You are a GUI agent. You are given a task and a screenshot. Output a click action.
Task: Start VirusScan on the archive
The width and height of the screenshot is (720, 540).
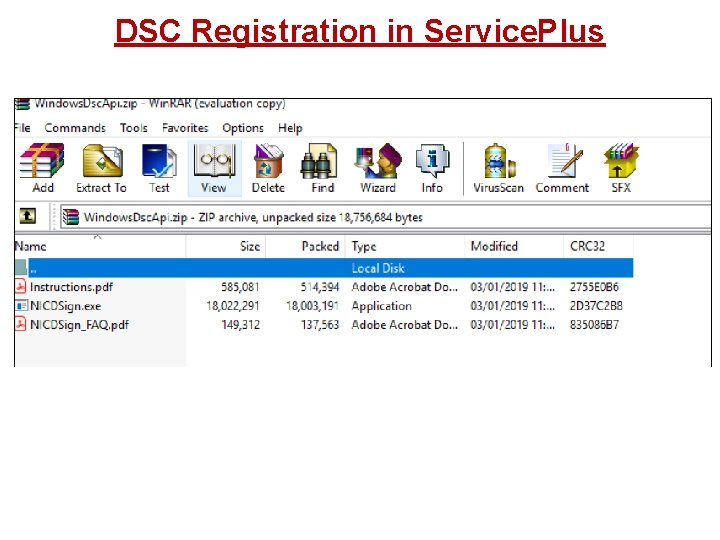(x=499, y=168)
